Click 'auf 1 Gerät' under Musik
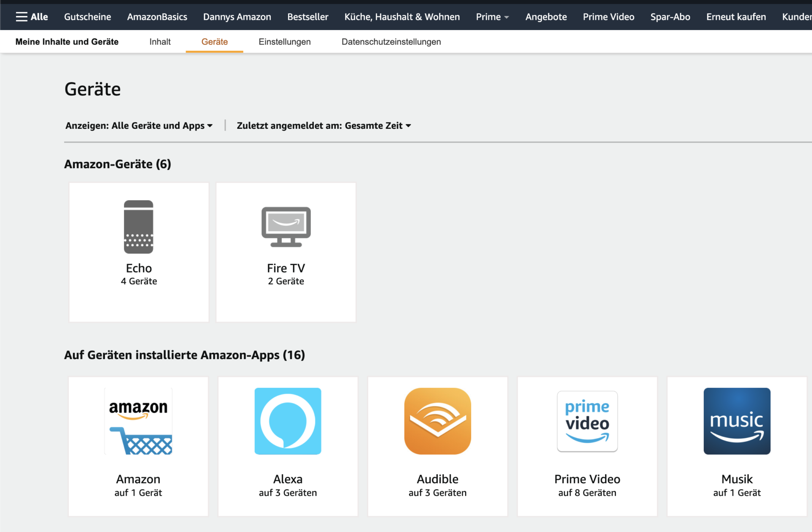 737,493
